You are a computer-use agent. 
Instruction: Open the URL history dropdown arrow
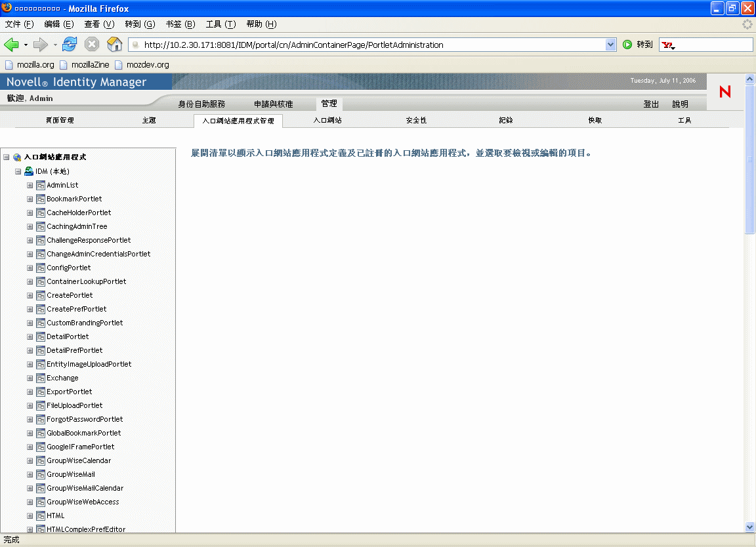coord(610,45)
